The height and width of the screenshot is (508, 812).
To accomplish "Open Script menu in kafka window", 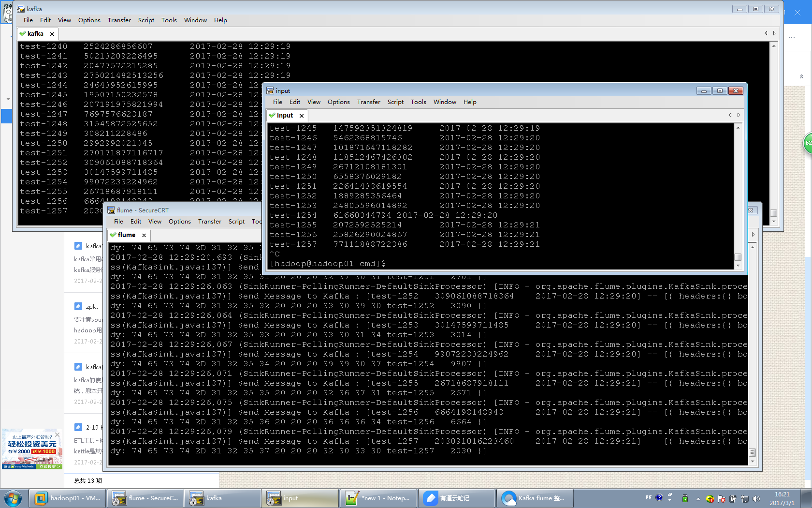I will click(x=146, y=20).
